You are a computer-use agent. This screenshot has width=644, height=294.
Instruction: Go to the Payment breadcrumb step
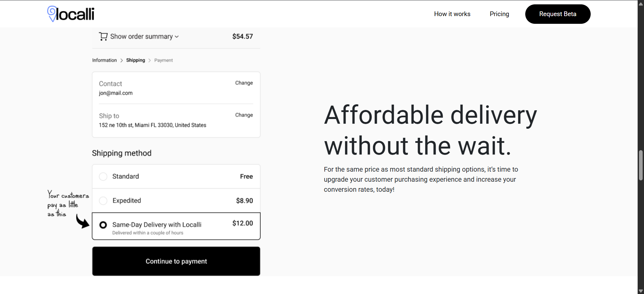[x=163, y=60]
